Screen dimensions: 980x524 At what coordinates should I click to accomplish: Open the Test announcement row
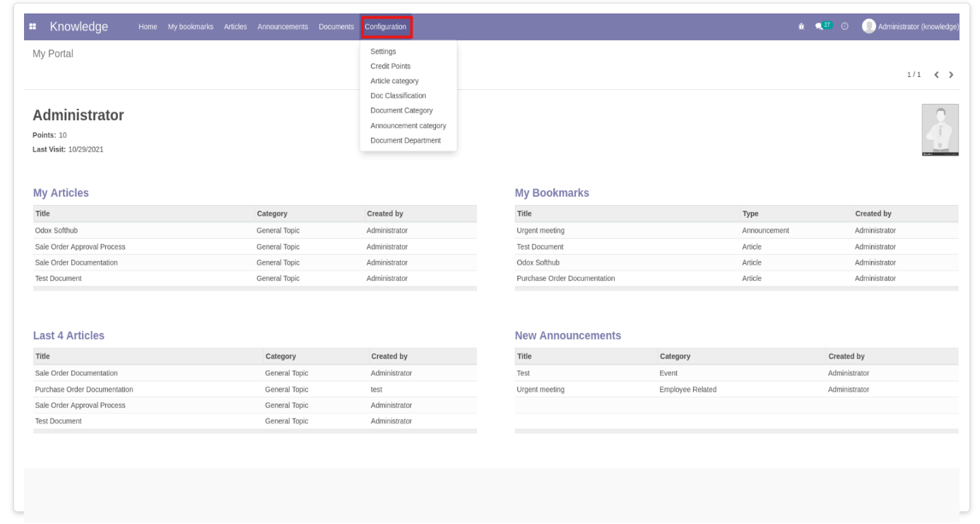tap(737, 373)
